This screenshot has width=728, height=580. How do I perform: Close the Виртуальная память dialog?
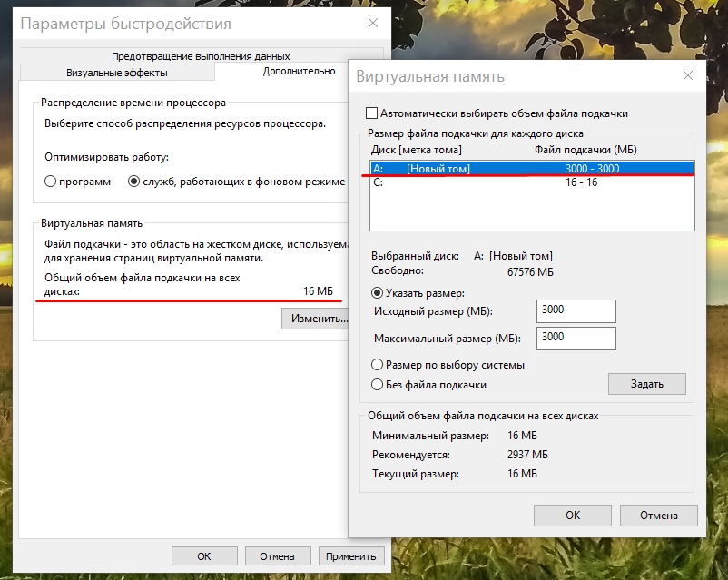[x=685, y=77]
